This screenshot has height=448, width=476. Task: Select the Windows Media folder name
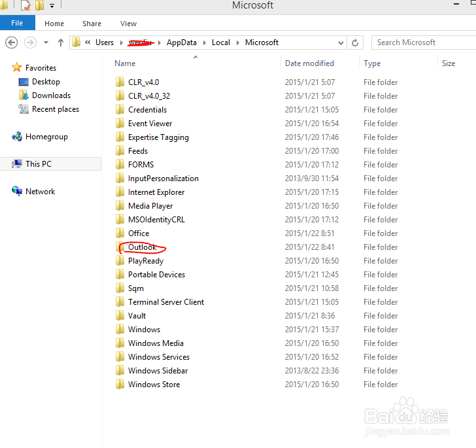tap(156, 343)
